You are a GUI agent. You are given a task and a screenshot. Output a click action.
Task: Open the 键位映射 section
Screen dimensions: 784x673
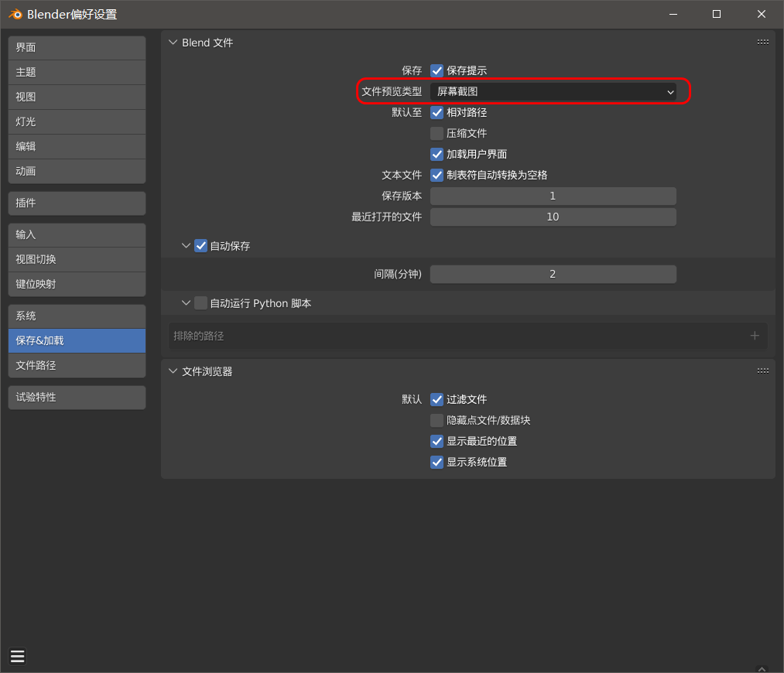[x=77, y=284]
